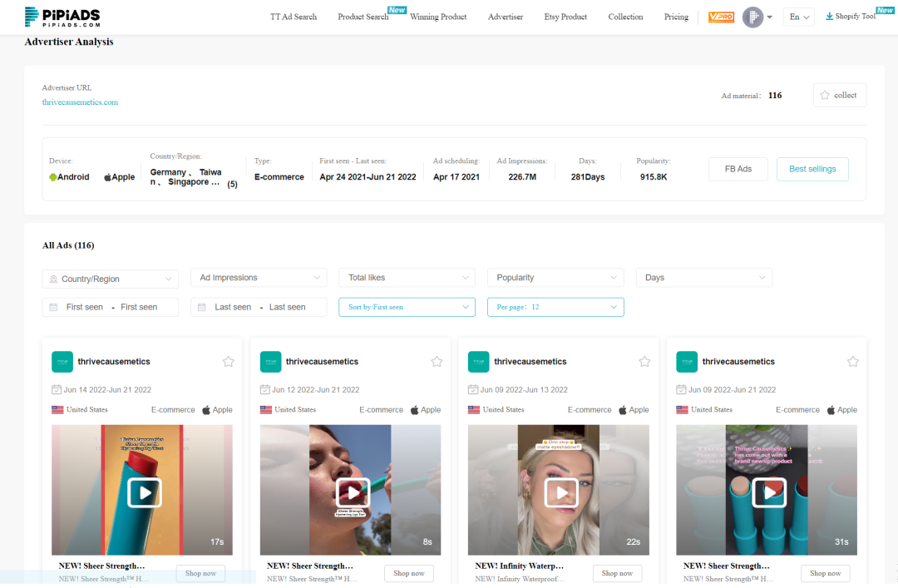Open the Advertiser menu item
The width and height of the screenshot is (898, 588).
click(x=506, y=17)
